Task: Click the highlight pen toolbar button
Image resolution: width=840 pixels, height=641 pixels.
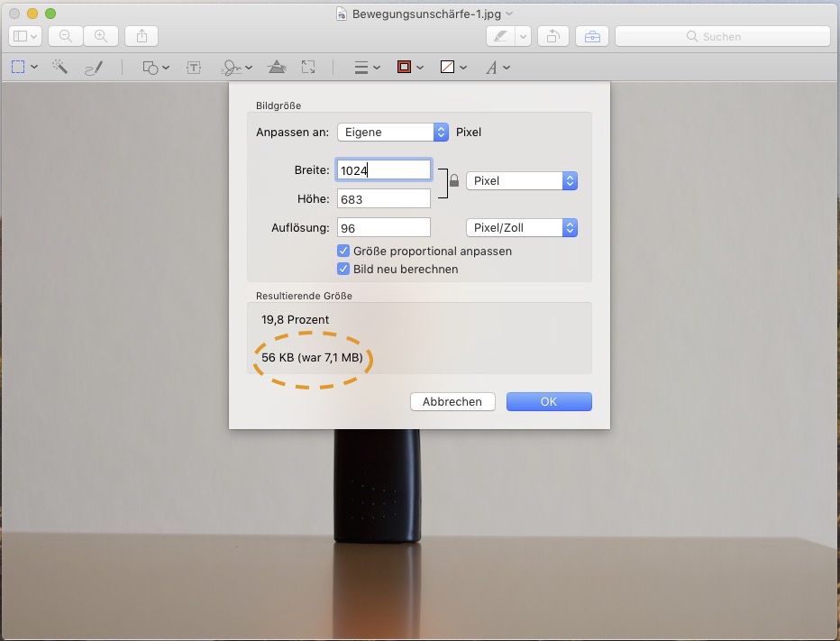Action: [500, 36]
